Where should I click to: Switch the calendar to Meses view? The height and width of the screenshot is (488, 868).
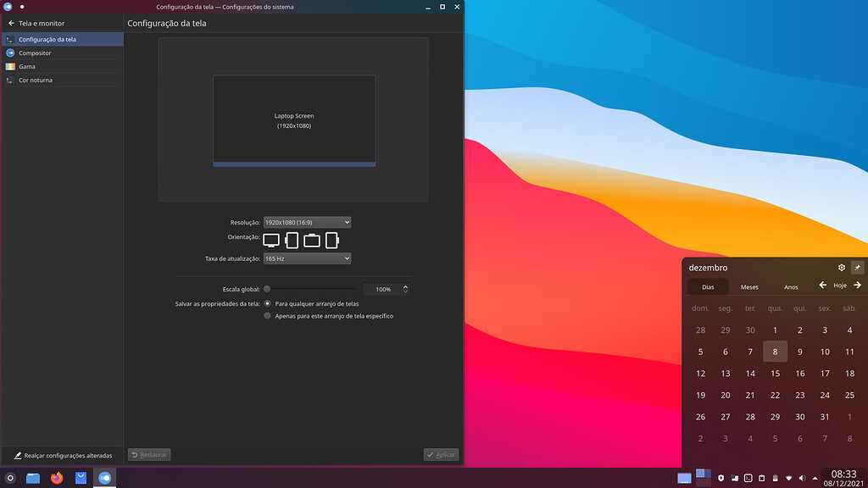(x=749, y=287)
